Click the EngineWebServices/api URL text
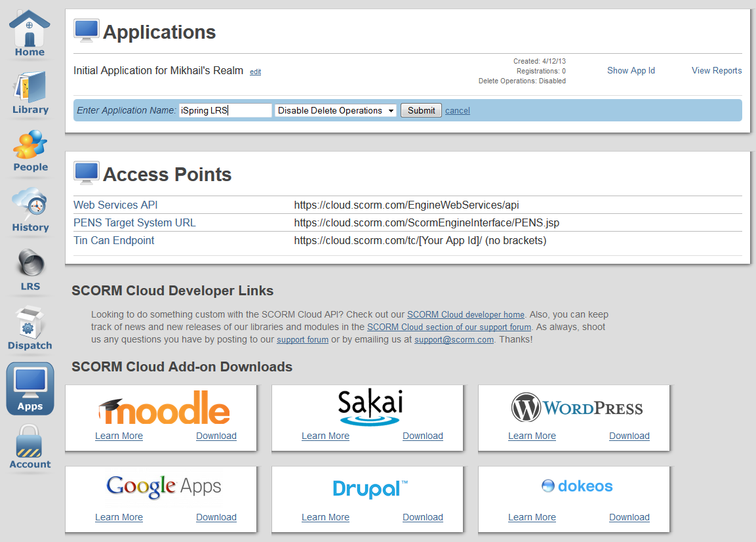The image size is (756, 542). tap(407, 205)
